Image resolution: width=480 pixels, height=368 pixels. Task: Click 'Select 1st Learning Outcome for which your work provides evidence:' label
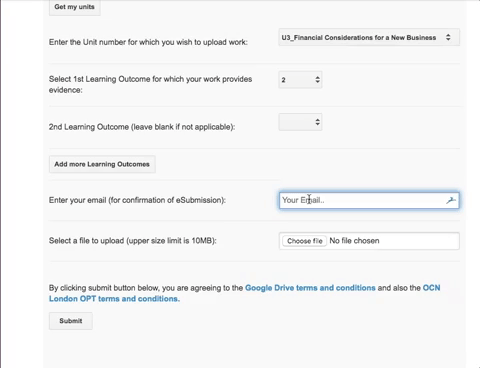tap(150, 84)
